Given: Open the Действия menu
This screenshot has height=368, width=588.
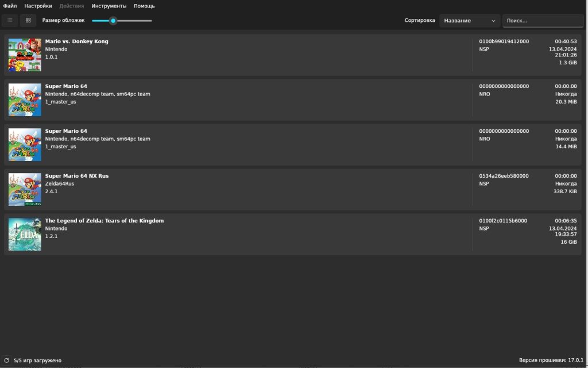Looking at the screenshot, I should (x=72, y=6).
